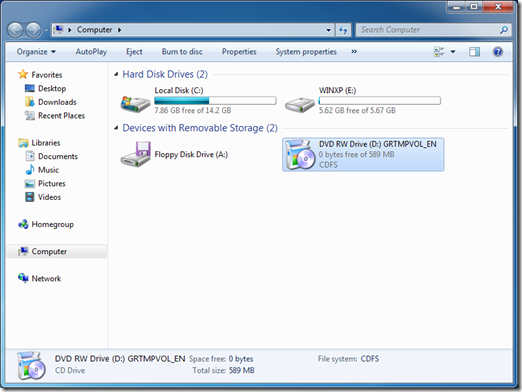Click the Favorites star icon
Screen dimensions: 522x392
click(x=23, y=74)
